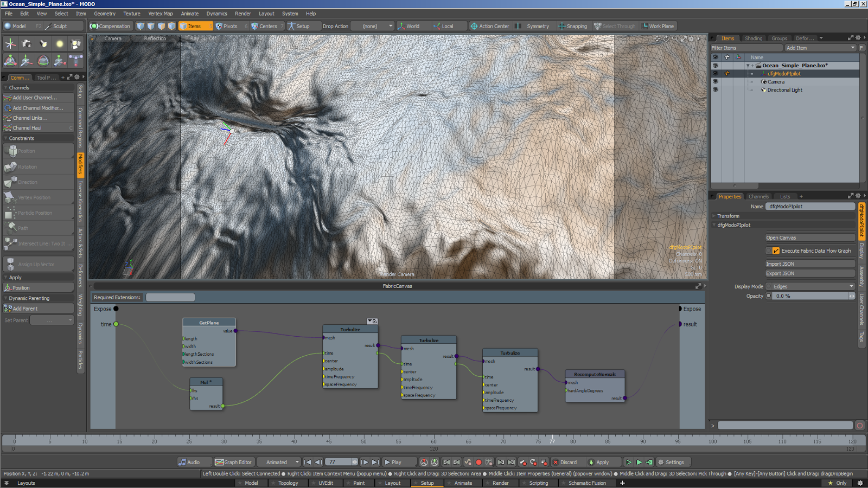Expand the Transform properties section

(x=714, y=216)
